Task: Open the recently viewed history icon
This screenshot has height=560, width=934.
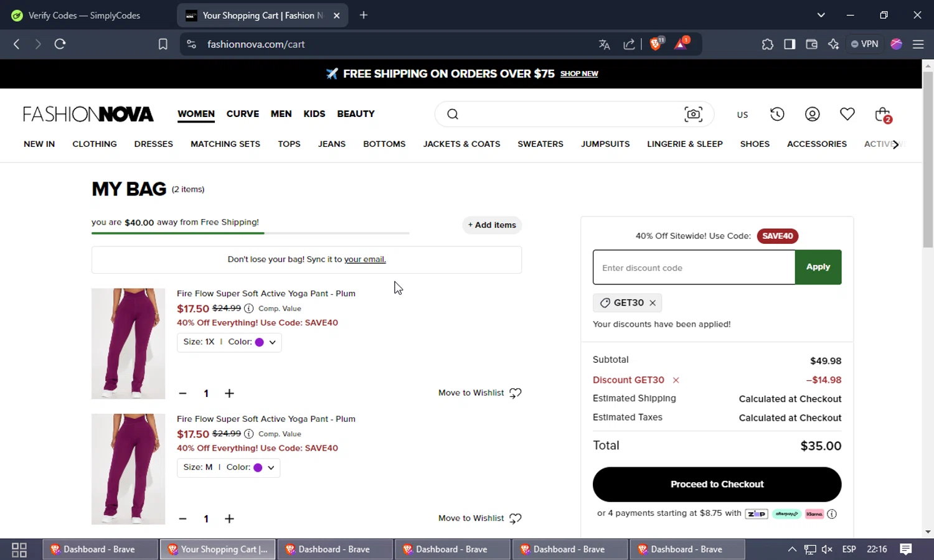Action: [777, 114]
